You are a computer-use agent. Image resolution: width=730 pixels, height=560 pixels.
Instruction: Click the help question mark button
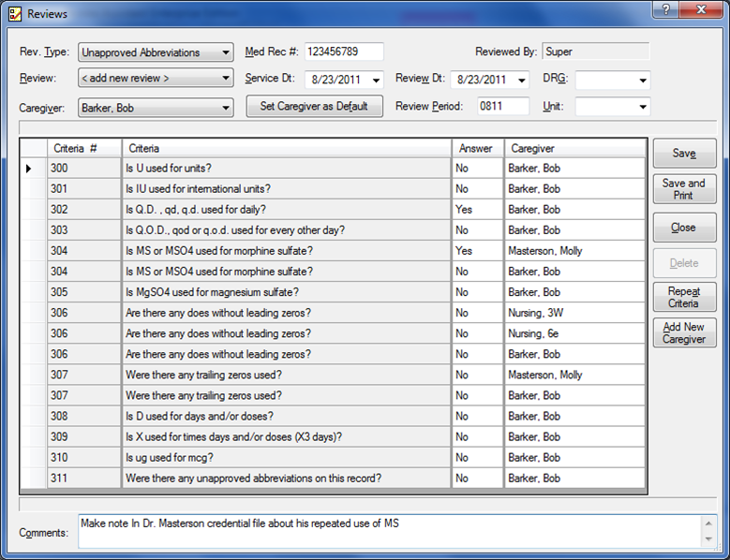coord(666,9)
